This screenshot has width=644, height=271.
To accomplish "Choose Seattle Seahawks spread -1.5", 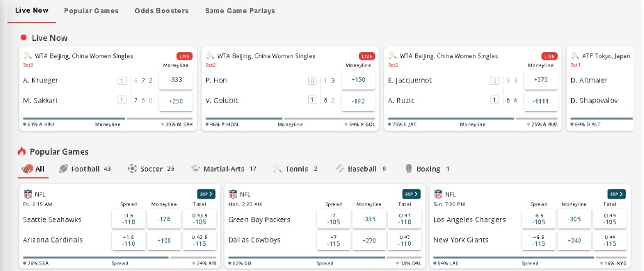I will pyautogui.click(x=128, y=219).
